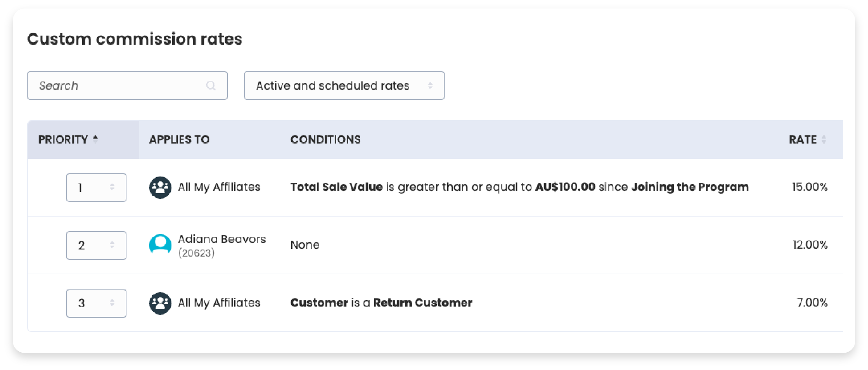
Task: Click the group icon for priority 1 row
Action: click(160, 187)
